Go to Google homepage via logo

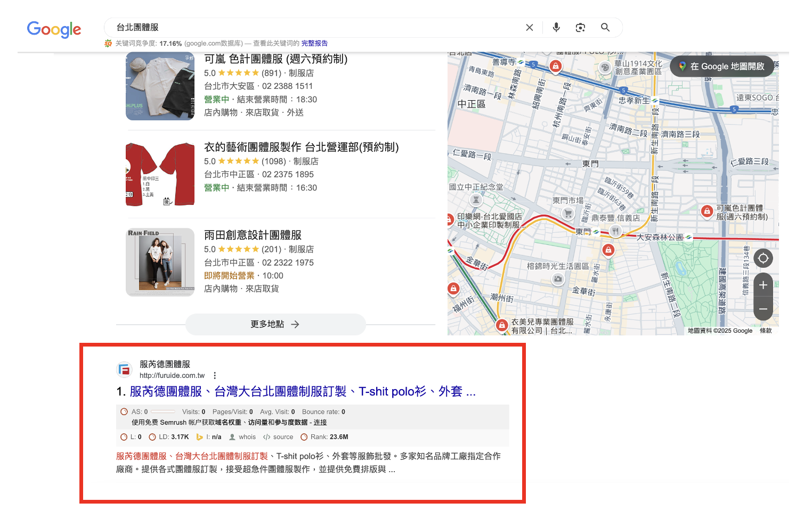pyautogui.click(x=54, y=29)
